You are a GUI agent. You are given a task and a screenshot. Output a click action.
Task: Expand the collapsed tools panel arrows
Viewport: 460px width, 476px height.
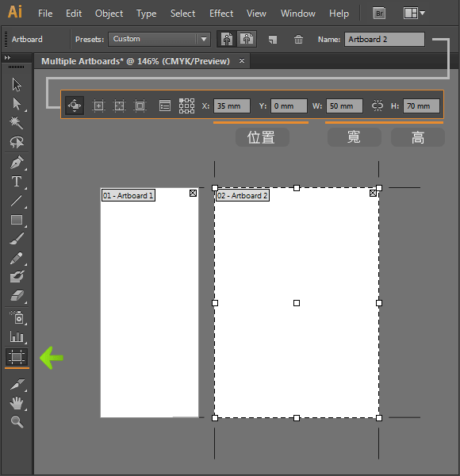7,57
